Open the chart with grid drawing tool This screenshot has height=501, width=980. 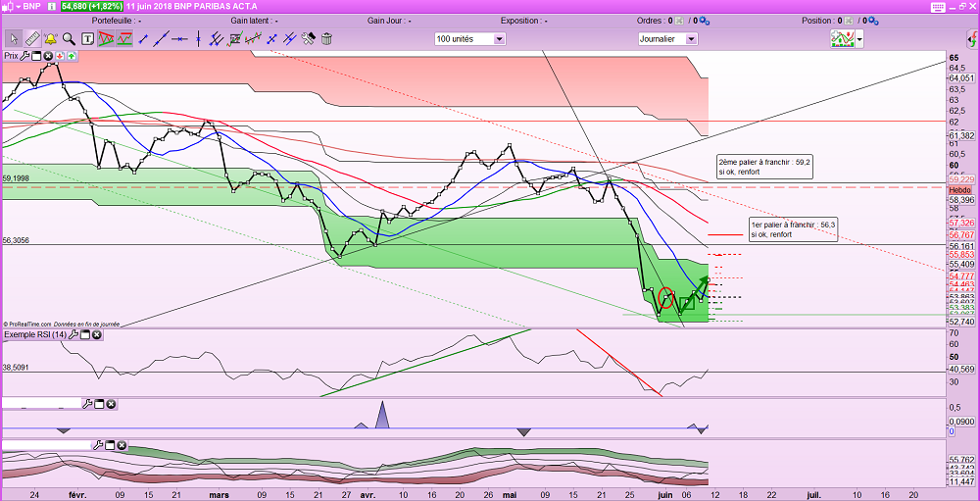(235, 39)
